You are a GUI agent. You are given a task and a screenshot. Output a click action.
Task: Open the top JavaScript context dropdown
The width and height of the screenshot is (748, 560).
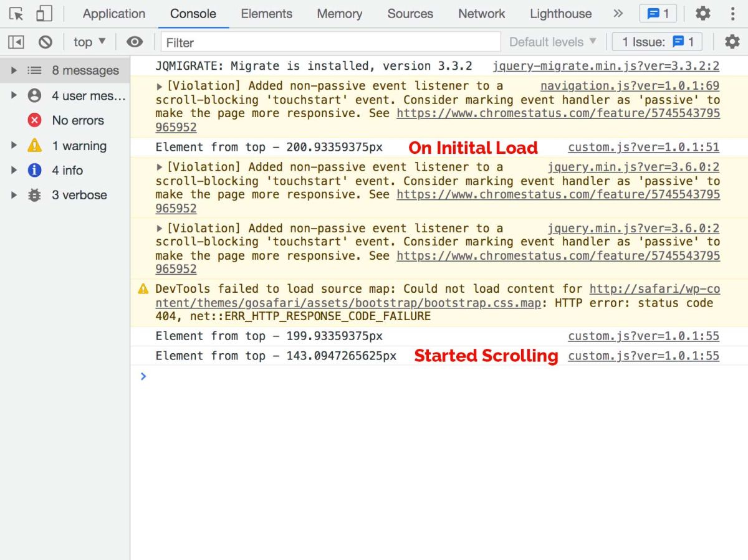(90, 42)
